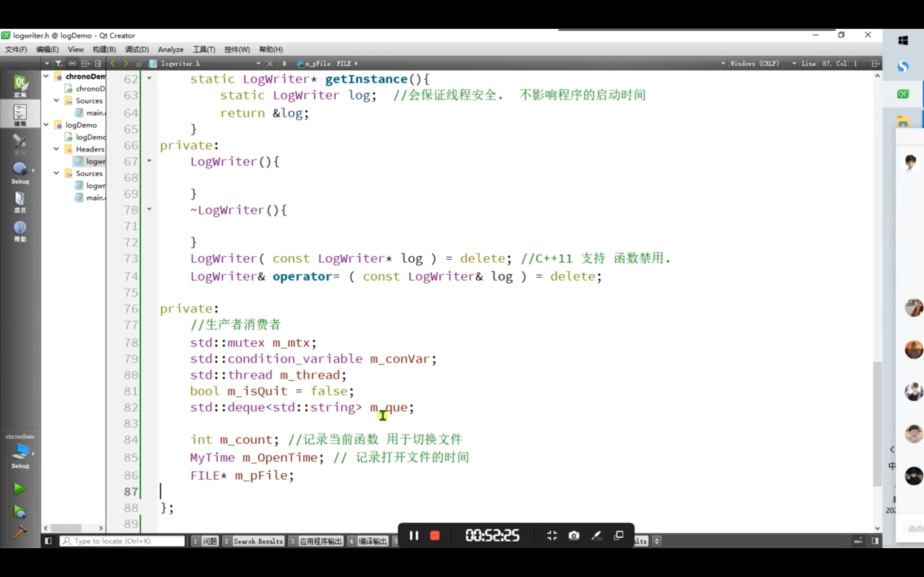
Task: Stop the screen recording
Action: tap(435, 536)
